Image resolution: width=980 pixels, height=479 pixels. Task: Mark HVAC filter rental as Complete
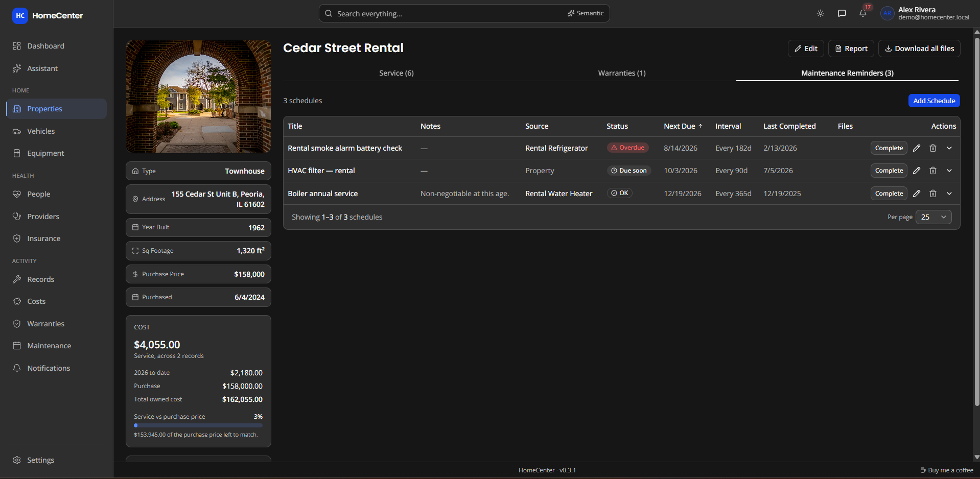coord(889,171)
